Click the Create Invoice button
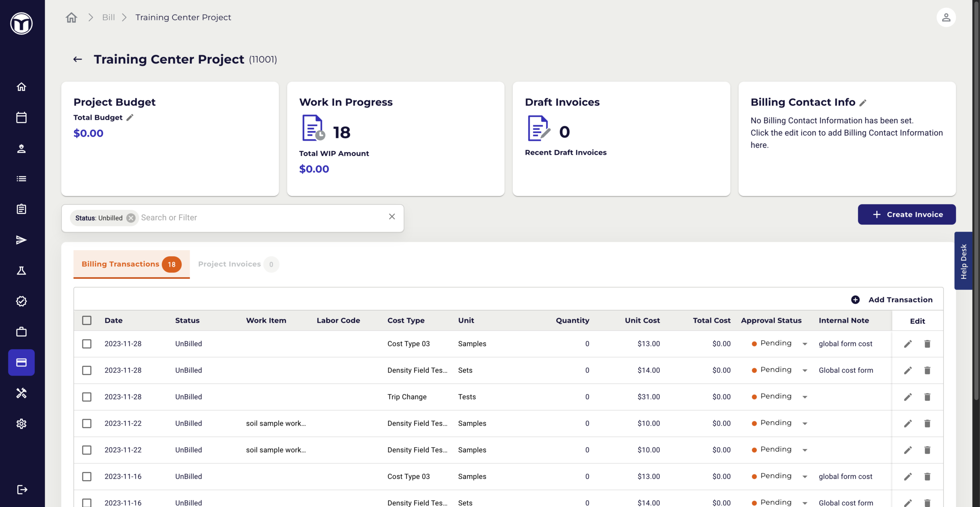 [906, 214]
